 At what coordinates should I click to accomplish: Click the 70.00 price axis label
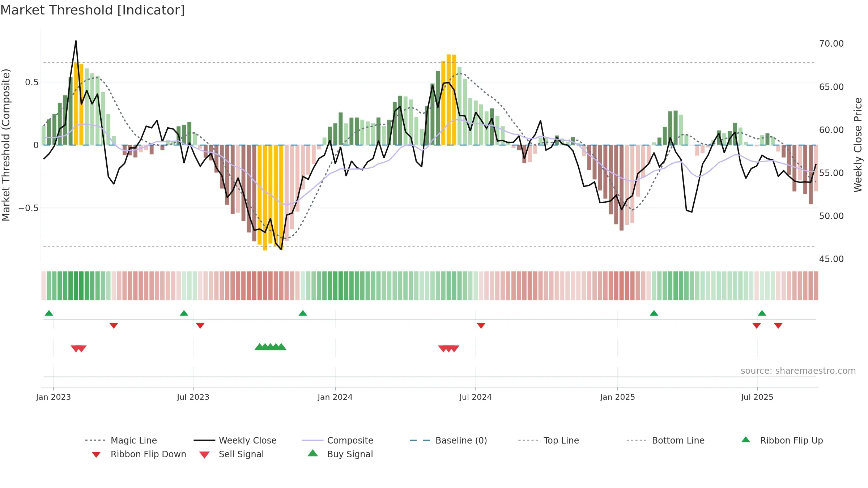pos(831,44)
